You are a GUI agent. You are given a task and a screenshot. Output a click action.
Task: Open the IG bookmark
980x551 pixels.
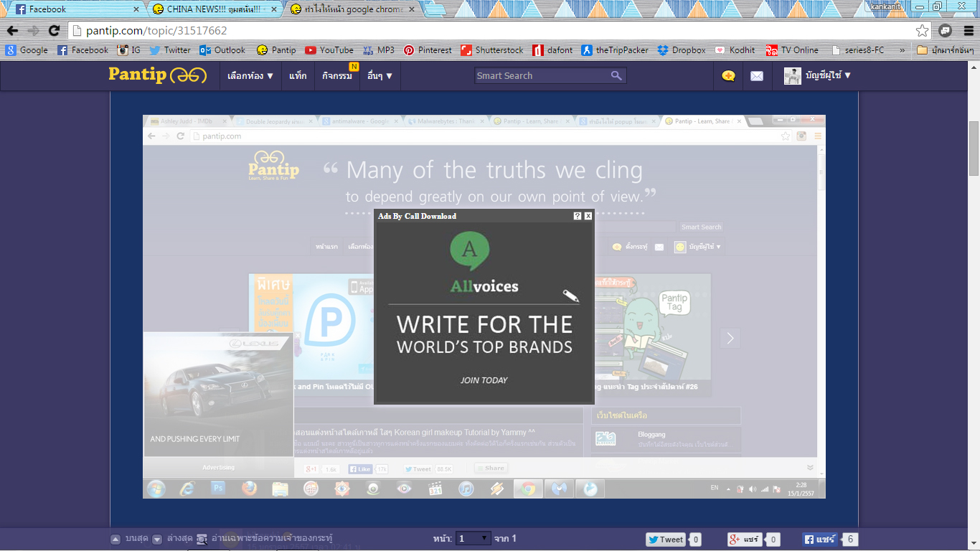tap(129, 50)
